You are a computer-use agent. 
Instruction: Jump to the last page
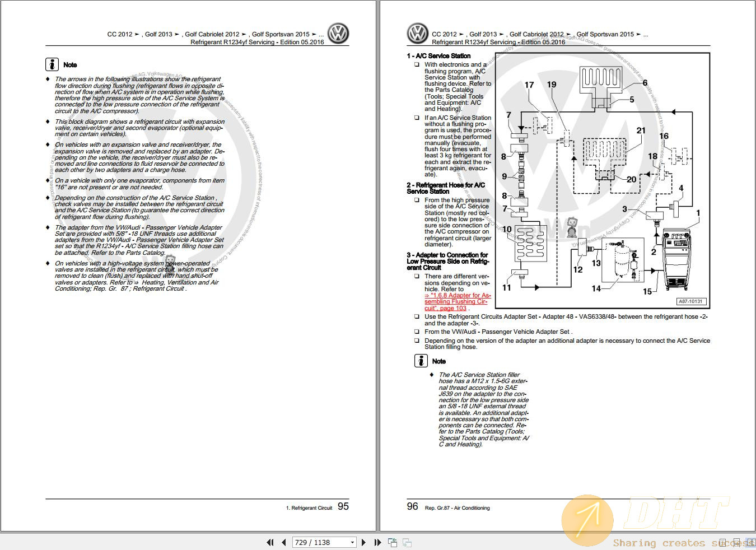[x=377, y=542]
